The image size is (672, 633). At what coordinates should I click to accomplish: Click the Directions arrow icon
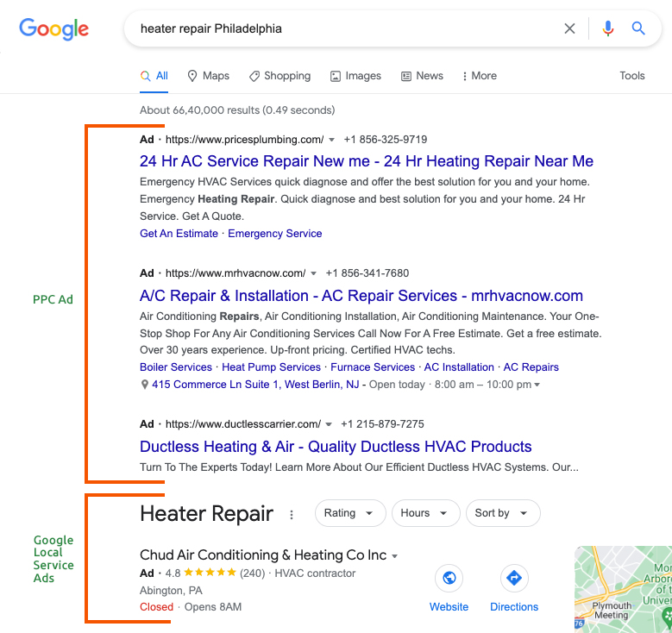(x=514, y=578)
